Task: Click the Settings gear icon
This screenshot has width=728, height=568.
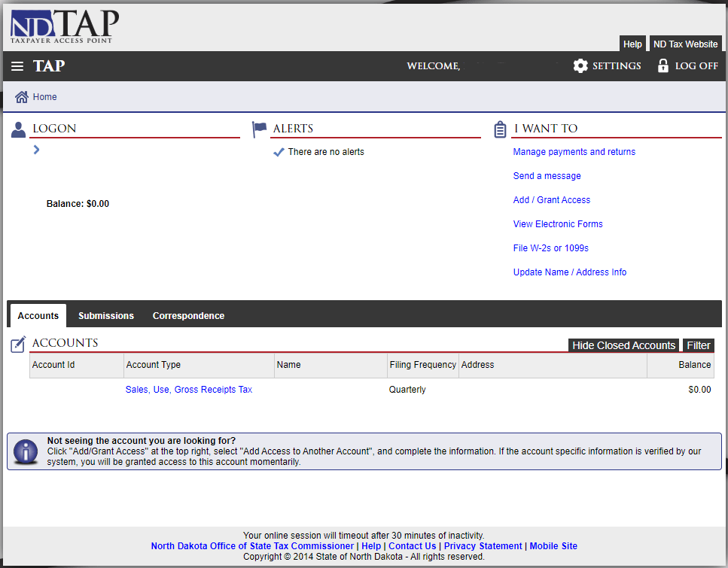Action: click(580, 66)
